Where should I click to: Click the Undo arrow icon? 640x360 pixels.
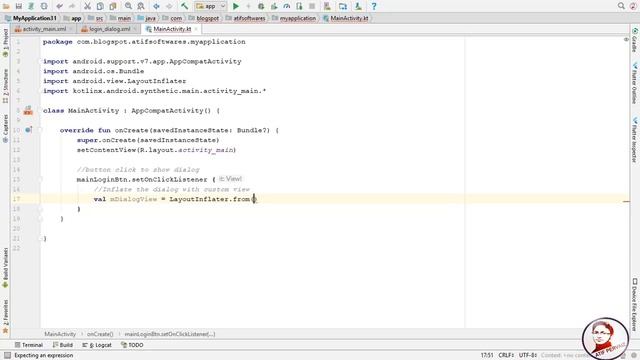pyautogui.click(x=60, y=6)
